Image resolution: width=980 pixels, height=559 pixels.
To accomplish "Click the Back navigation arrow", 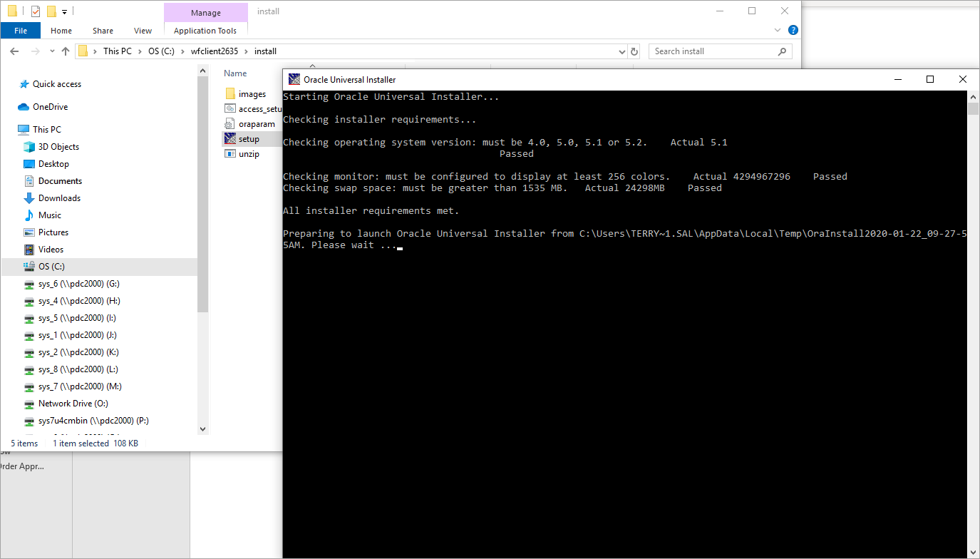I will pos(14,51).
